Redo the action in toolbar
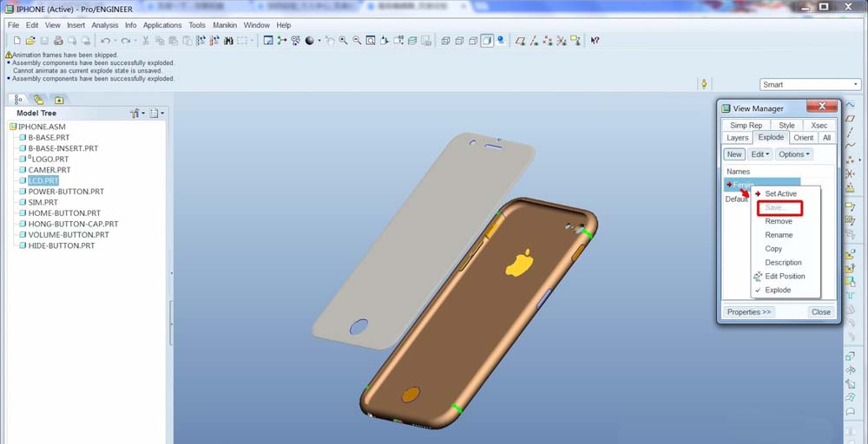 pos(126,41)
